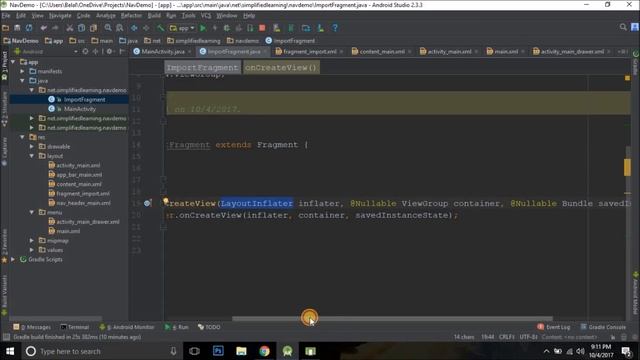Click the simplifiedlearning breadcrumb in navigation bar
Screen dimensions: 640x360
click(193, 41)
